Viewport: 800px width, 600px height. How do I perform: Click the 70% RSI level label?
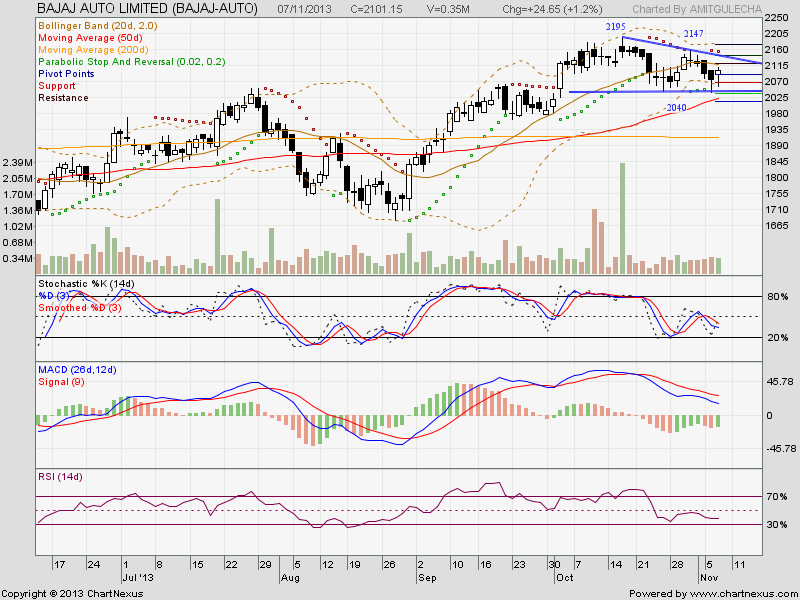click(x=776, y=496)
